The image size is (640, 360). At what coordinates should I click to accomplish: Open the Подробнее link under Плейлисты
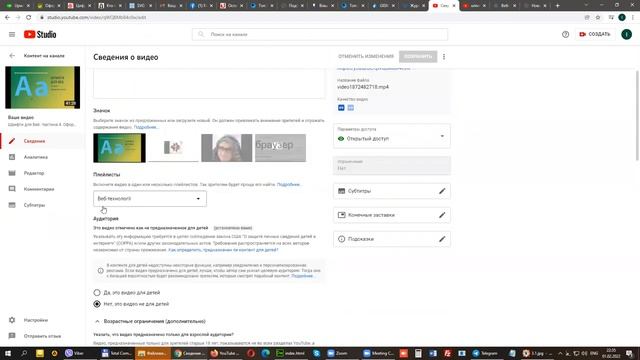pyautogui.click(x=289, y=184)
